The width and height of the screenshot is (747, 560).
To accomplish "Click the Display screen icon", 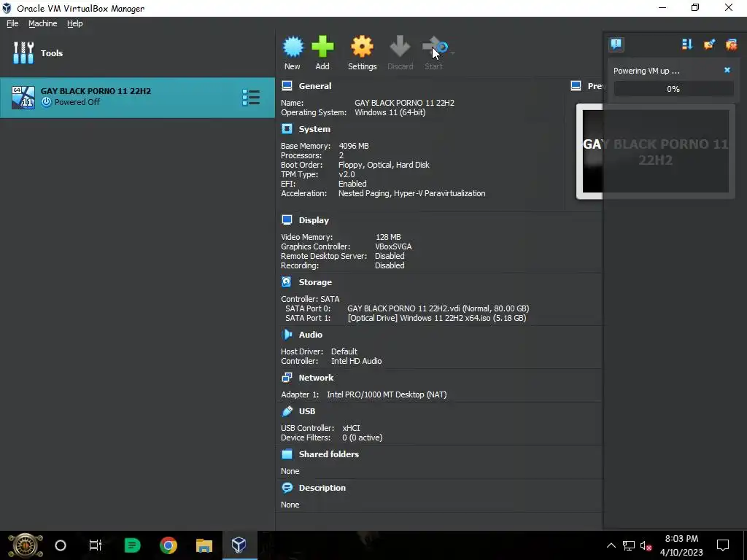I will click(287, 219).
